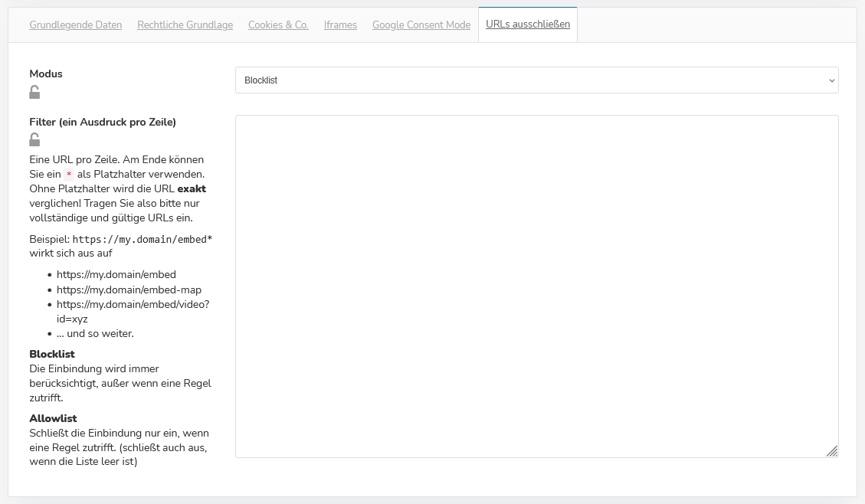
Task: Click the Allowlist heading in help text
Action: coord(53,418)
